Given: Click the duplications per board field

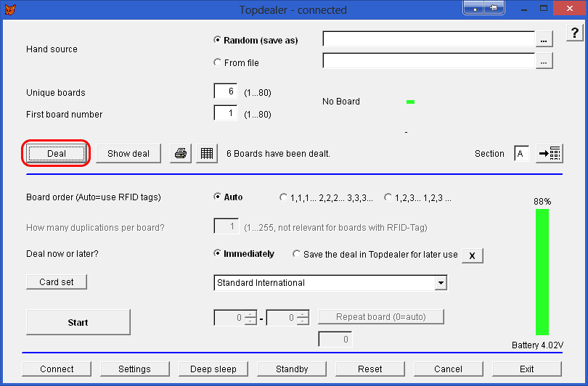Looking at the screenshot, I should click(226, 226).
